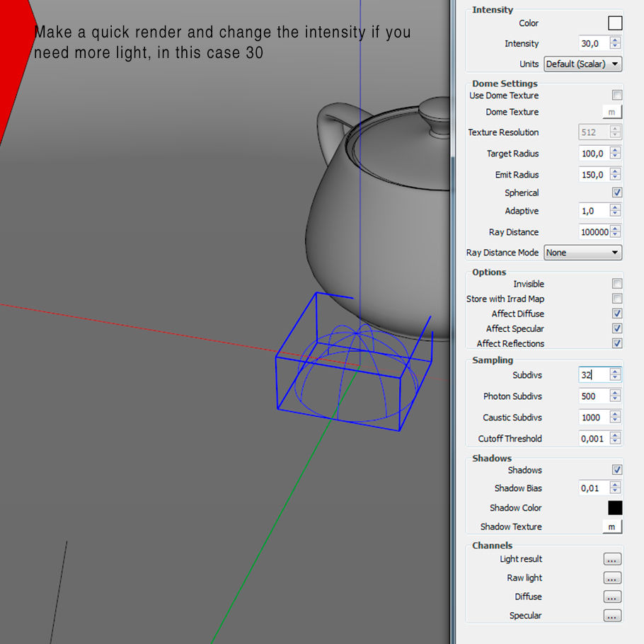Click the Intensity spinner arrows
The width and height of the screenshot is (644, 644).
(615, 43)
